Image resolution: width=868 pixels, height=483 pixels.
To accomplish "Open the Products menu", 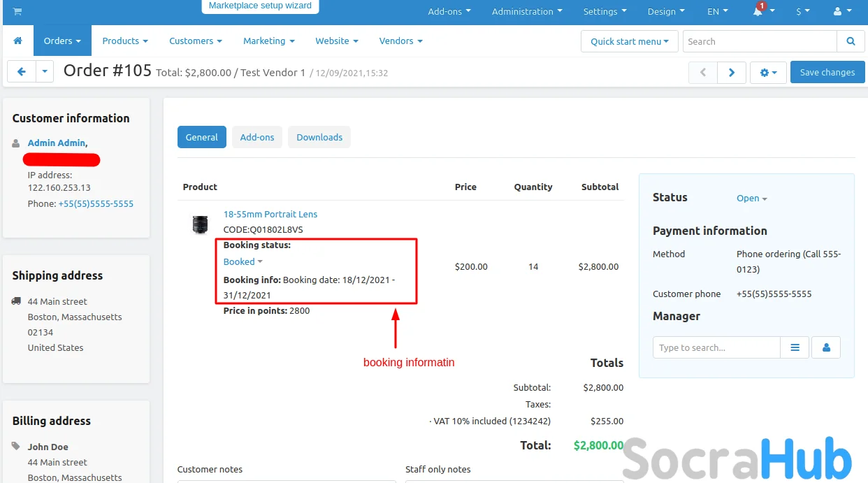I will pyautogui.click(x=125, y=41).
